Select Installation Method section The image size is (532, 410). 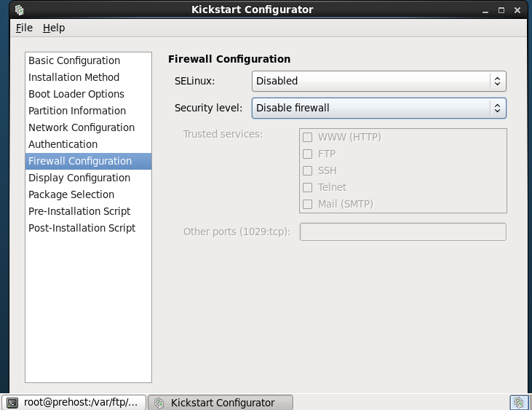pyautogui.click(x=88, y=77)
